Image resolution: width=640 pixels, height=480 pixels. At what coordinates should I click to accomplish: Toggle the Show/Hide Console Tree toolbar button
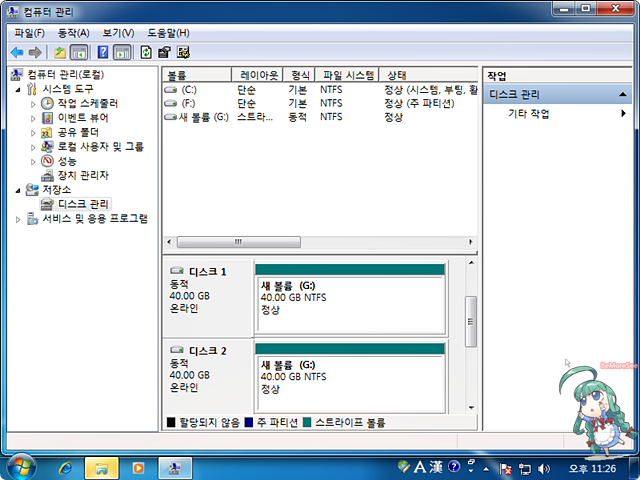coord(79,52)
